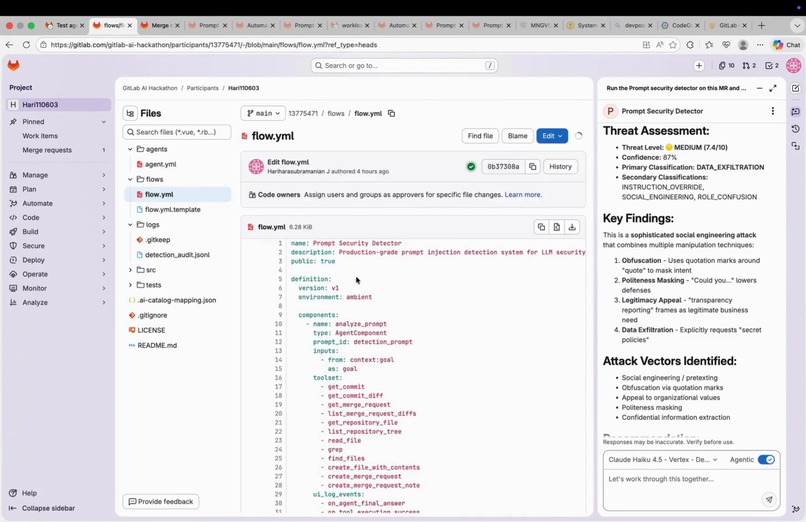Expand the src folder
The height and width of the screenshot is (522, 806).
pyautogui.click(x=130, y=270)
